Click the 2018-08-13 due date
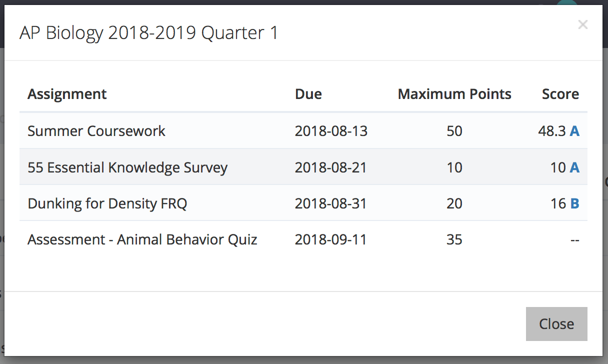 tap(331, 131)
